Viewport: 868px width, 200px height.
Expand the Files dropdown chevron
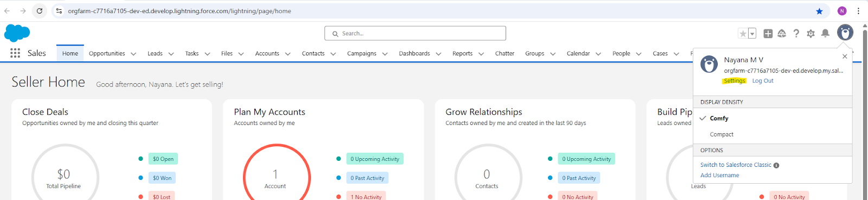[x=241, y=54]
